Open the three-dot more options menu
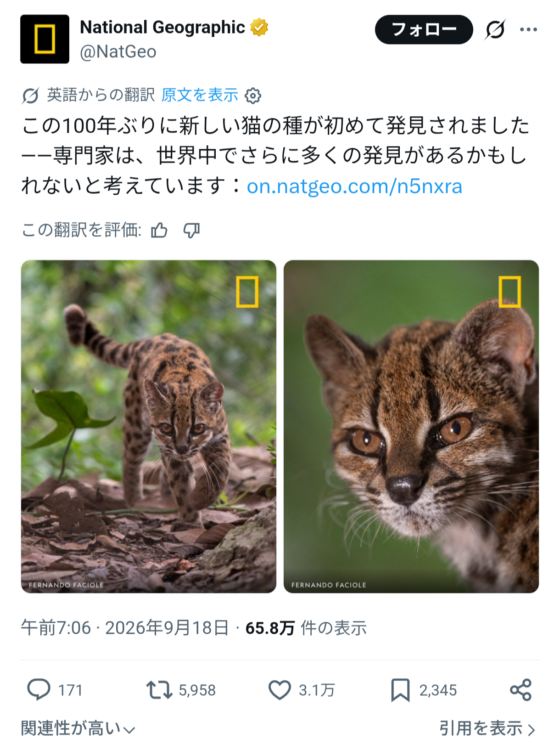This screenshot has height=750, width=560. click(528, 30)
